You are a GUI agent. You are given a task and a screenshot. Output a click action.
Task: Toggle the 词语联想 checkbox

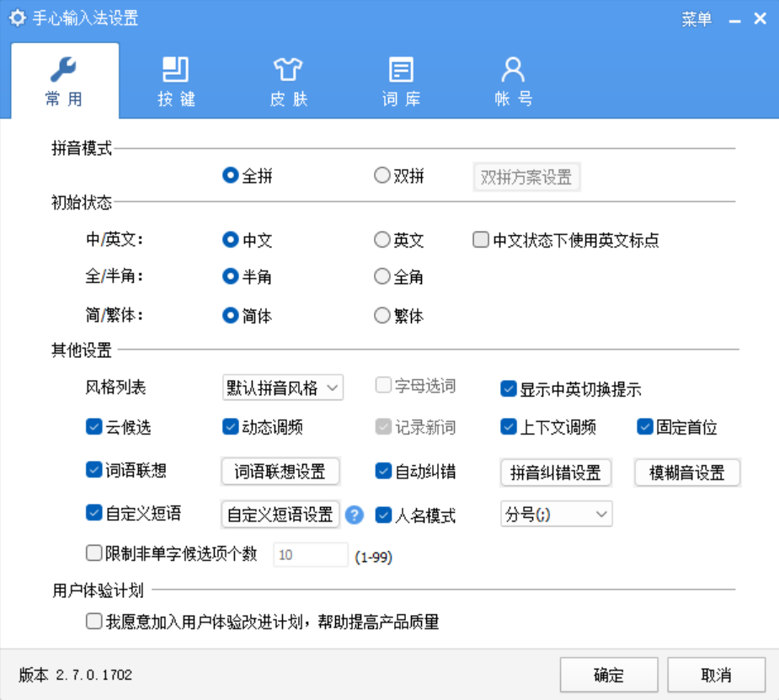[x=126, y=470]
